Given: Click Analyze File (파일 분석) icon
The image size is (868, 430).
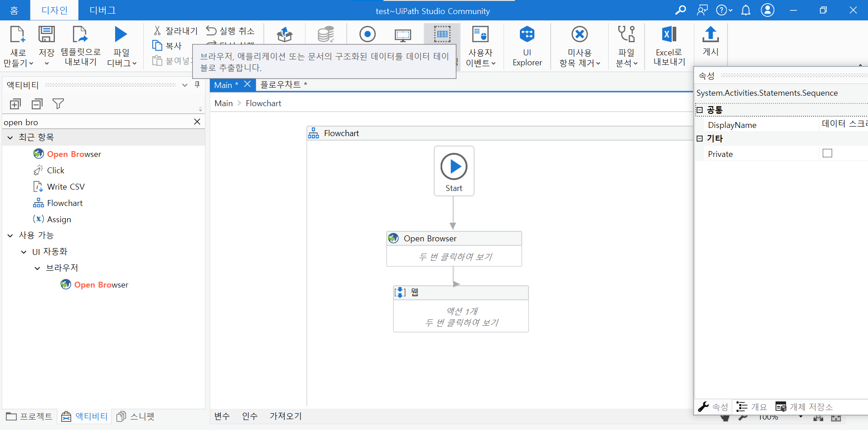Looking at the screenshot, I should [x=626, y=34].
